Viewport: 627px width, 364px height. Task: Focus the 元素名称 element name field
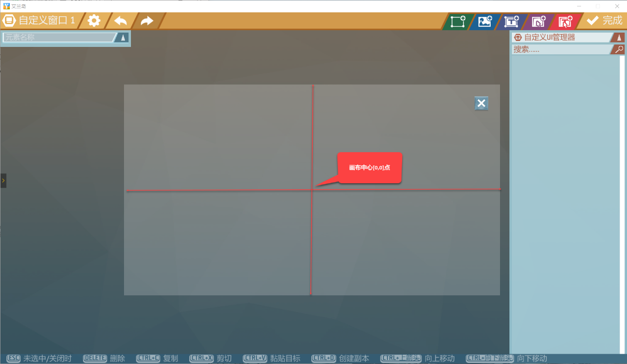58,38
